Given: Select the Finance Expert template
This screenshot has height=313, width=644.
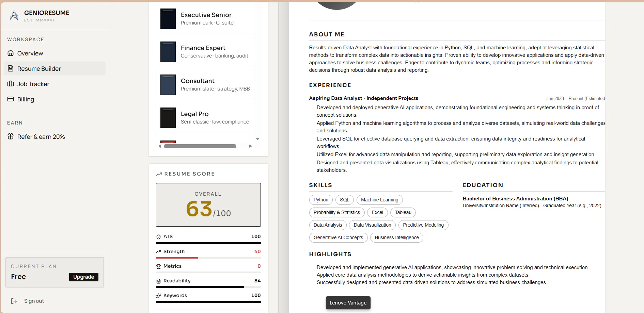Looking at the screenshot, I should [205, 52].
